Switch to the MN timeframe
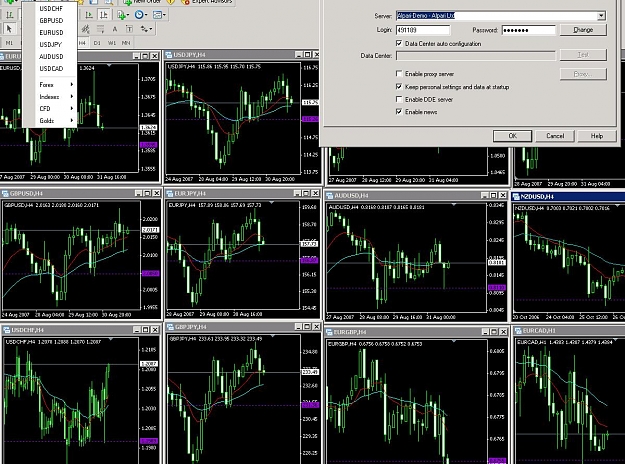The image size is (625, 464). click(126, 43)
